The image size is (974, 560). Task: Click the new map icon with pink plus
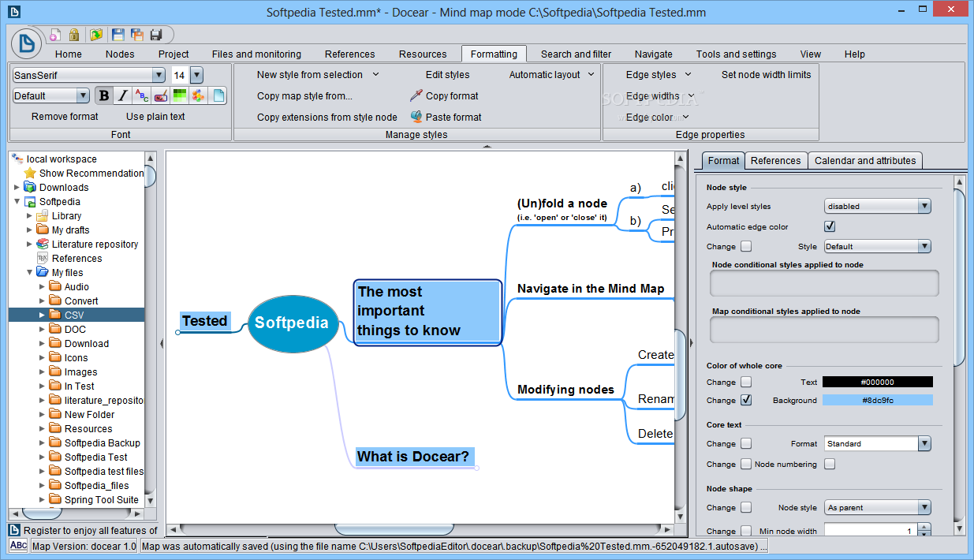55,35
